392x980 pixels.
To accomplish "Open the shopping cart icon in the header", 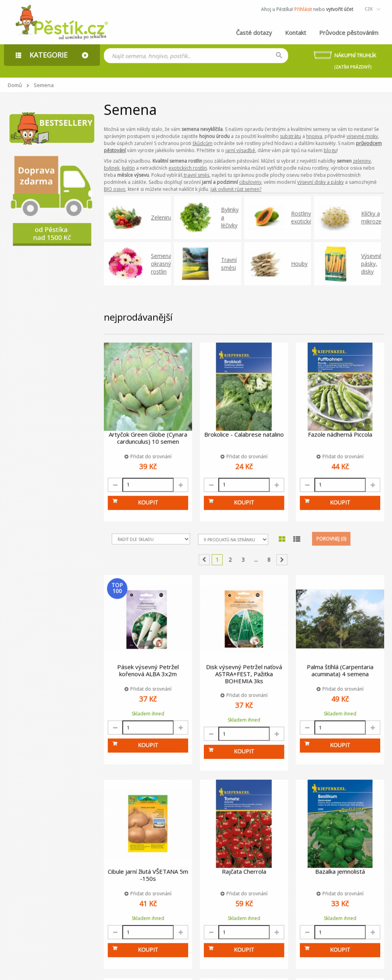I will pyautogui.click(x=322, y=55).
